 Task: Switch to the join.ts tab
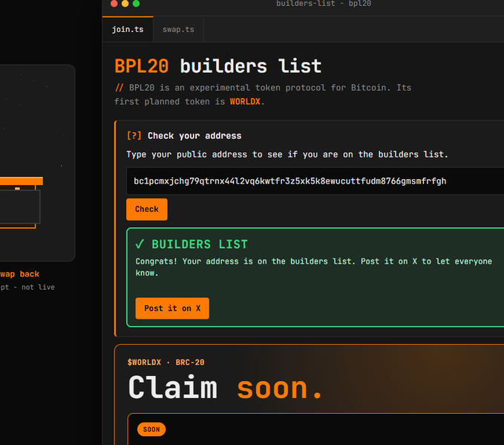pos(128,29)
